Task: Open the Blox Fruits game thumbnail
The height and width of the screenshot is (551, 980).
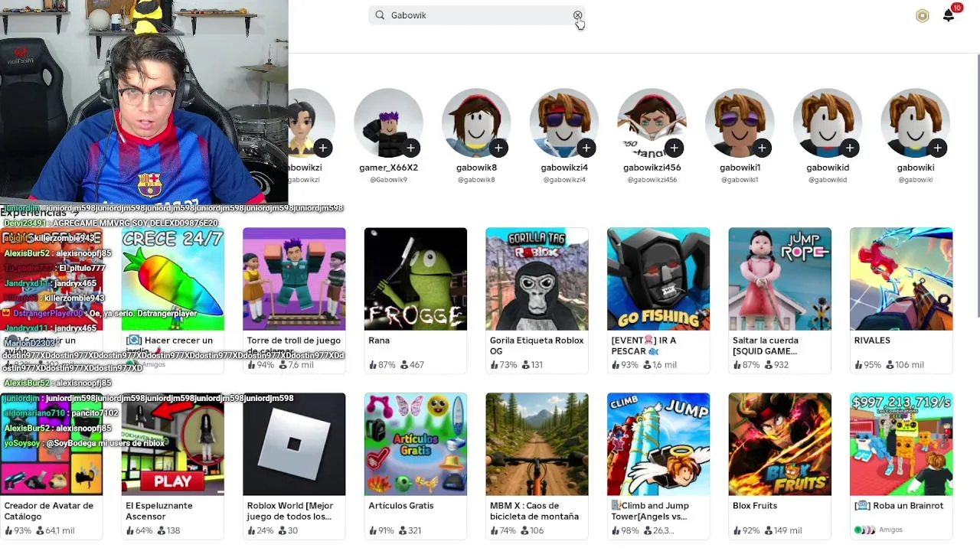Action: (x=779, y=444)
